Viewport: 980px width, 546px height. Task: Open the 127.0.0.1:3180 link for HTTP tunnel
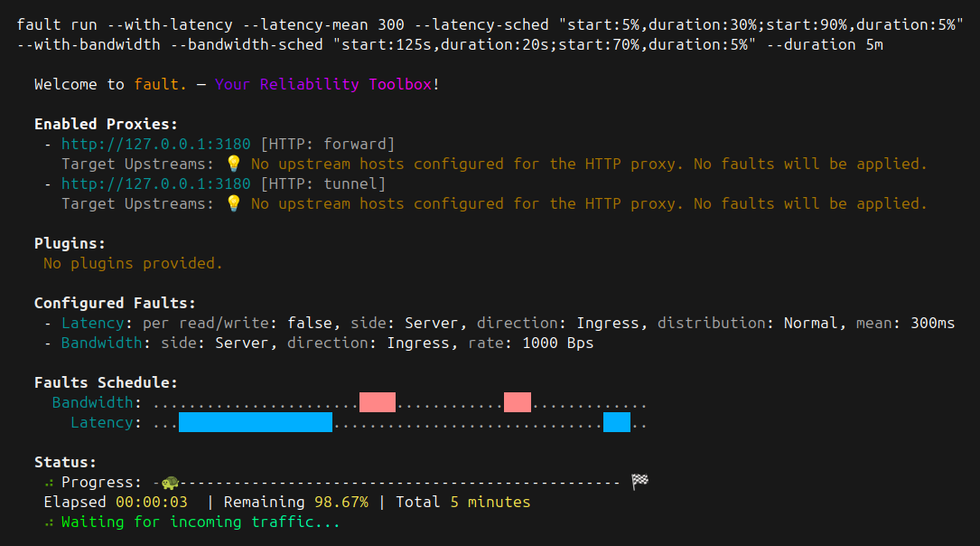pyautogui.click(x=155, y=184)
